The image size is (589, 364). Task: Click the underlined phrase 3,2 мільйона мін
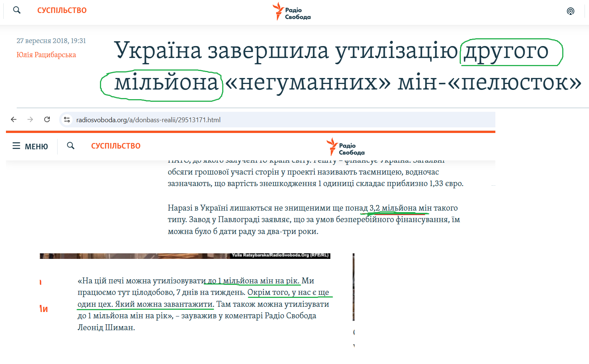point(400,208)
